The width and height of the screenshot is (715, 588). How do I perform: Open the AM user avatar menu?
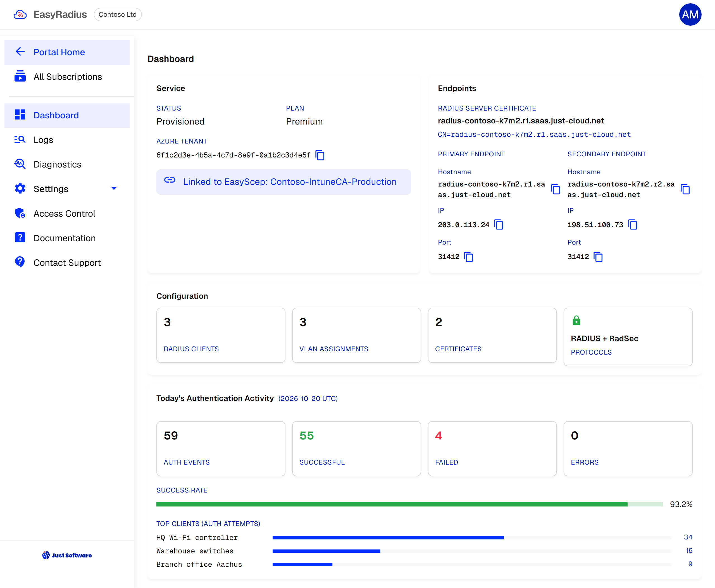[x=690, y=15]
